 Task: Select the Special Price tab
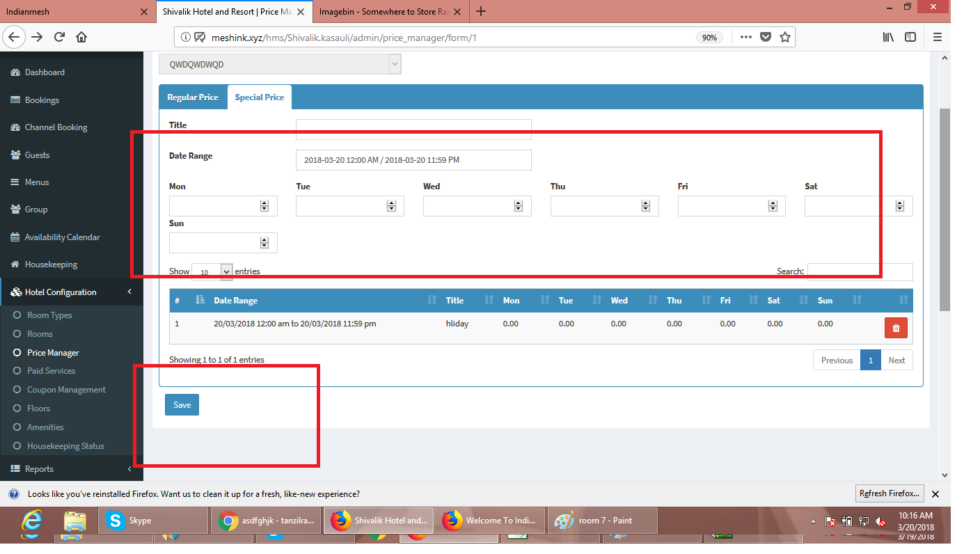tap(260, 97)
